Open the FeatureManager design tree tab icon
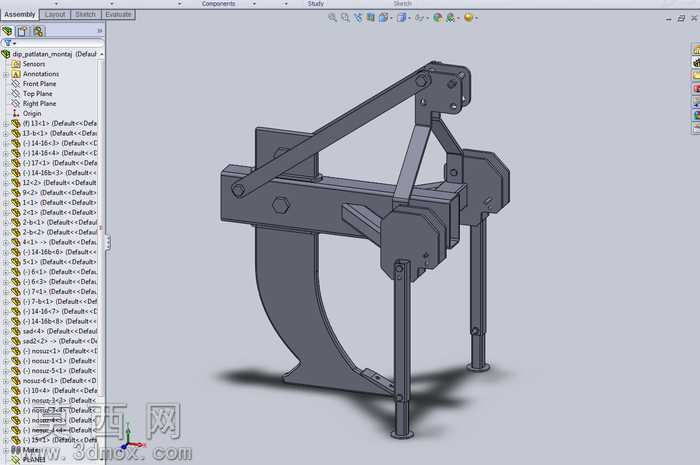The height and width of the screenshot is (465, 700). (8, 31)
